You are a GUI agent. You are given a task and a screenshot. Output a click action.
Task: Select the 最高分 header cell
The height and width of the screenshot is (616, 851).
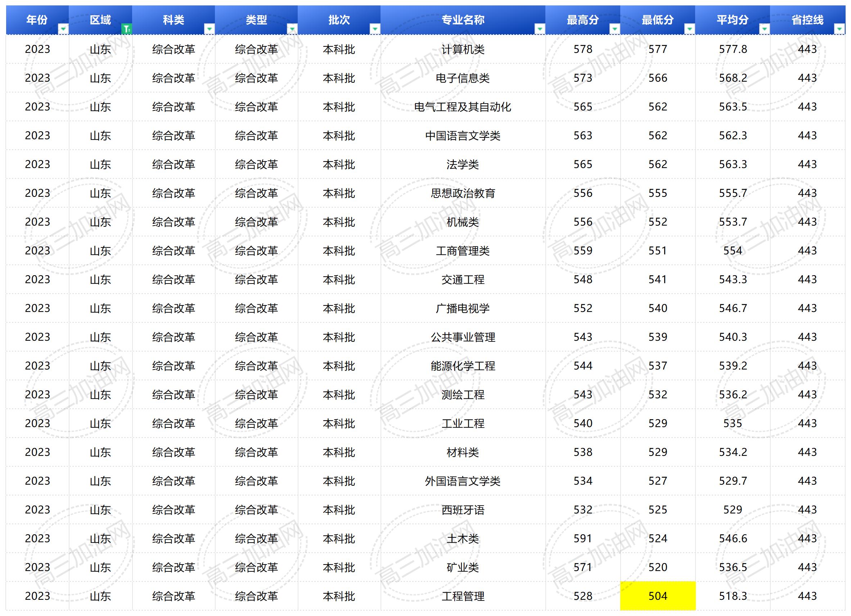583,20
